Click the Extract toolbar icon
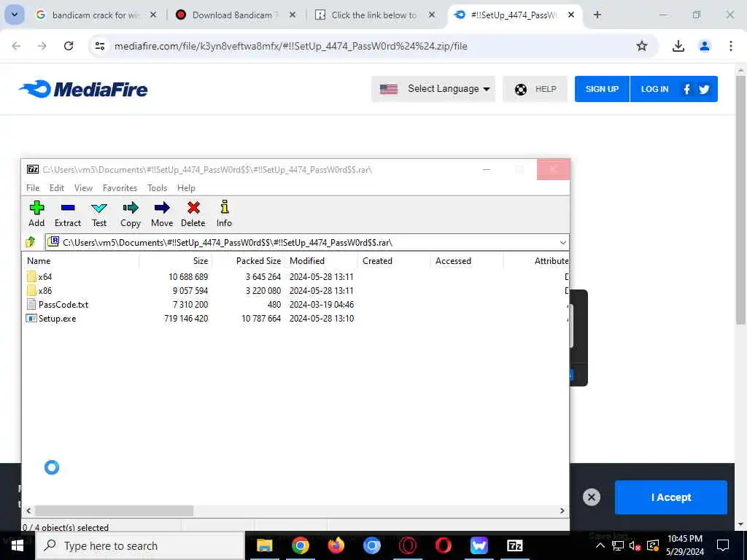The image size is (747, 560). [68, 214]
